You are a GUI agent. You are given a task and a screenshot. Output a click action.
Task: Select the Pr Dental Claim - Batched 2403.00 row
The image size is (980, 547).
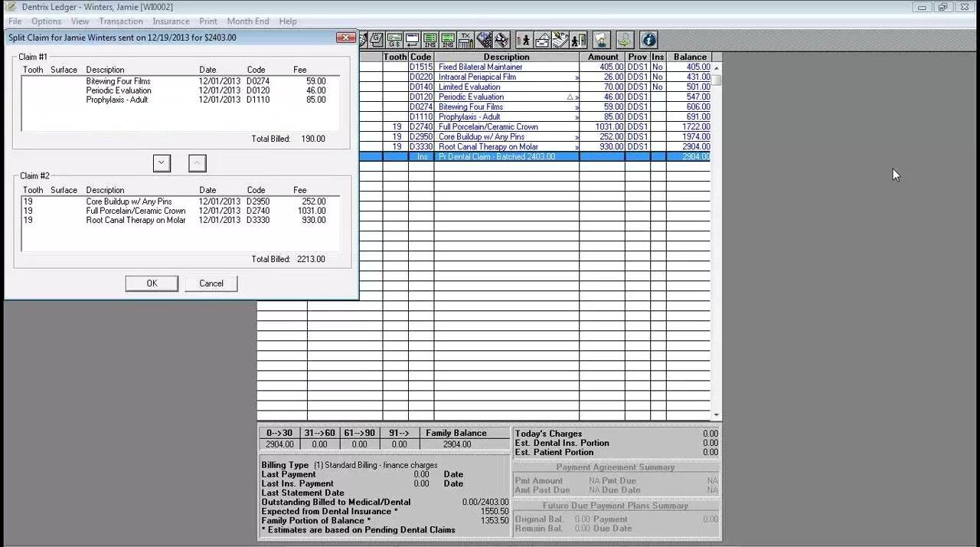tap(534, 157)
